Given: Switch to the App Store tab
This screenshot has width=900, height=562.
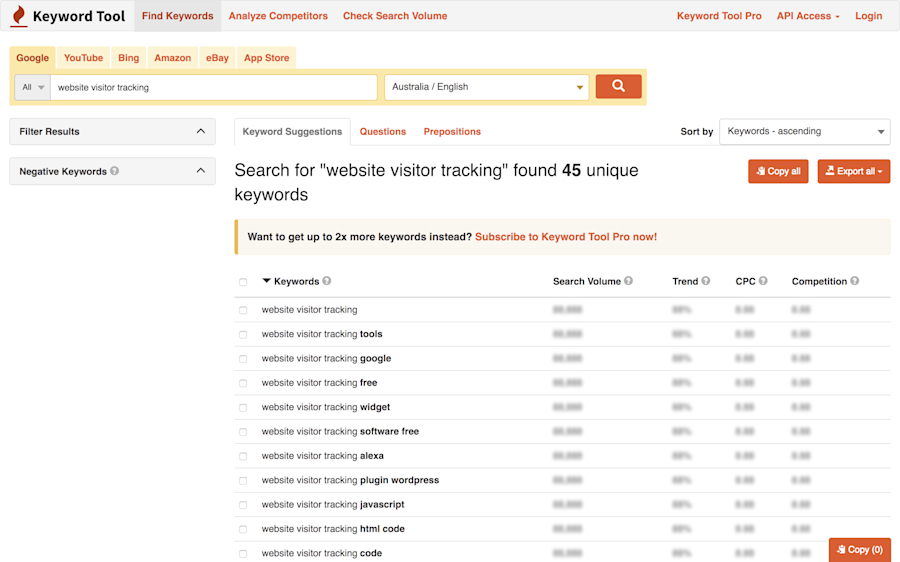Looking at the screenshot, I should coord(266,58).
